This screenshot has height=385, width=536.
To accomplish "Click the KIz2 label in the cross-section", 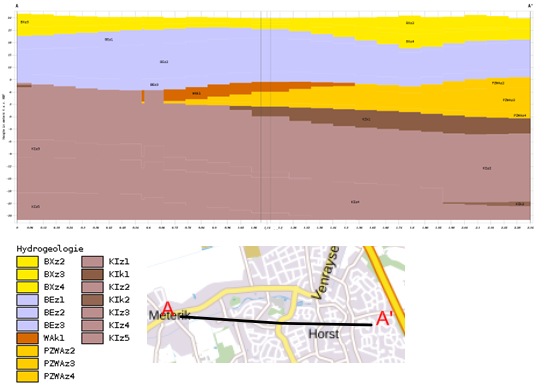I will pos(487,168).
